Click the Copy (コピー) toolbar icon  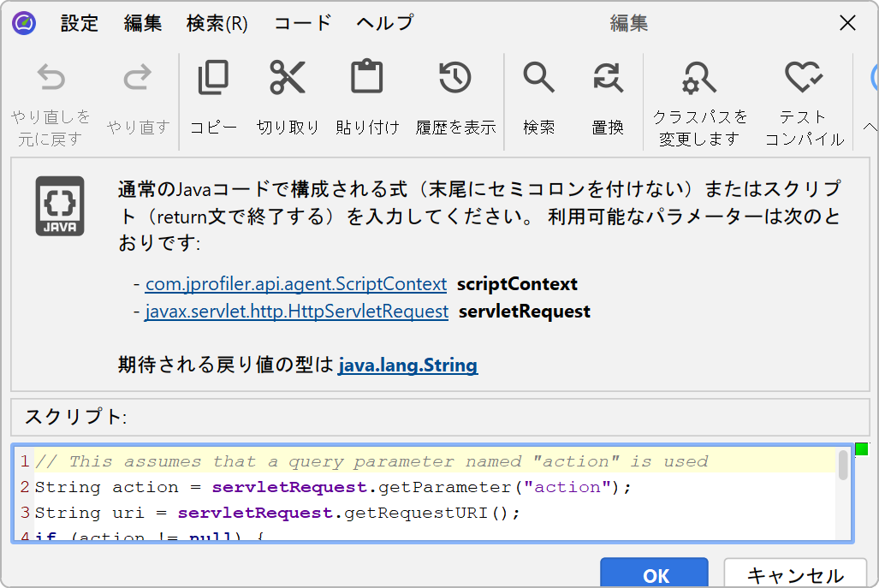pyautogui.click(x=213, y=78)
